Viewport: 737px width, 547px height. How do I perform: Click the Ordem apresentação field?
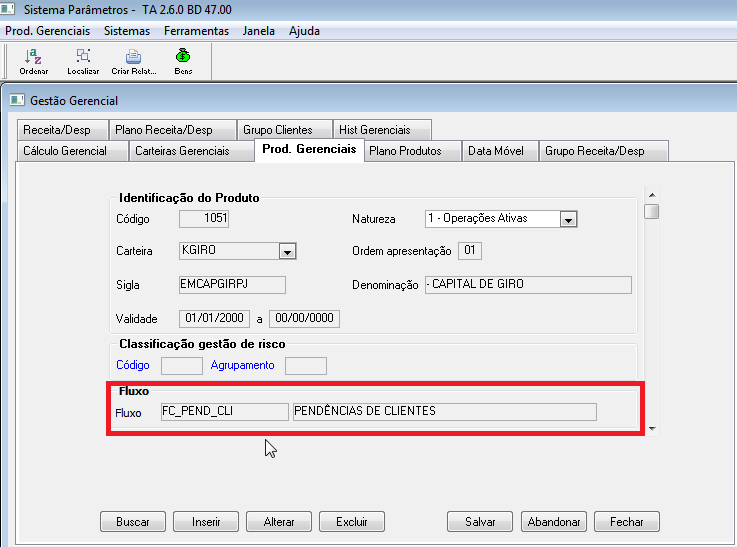pos(470,250)
